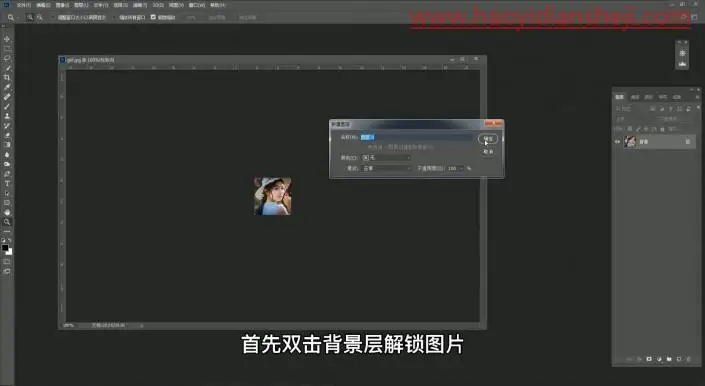Toggle clipping mask checkbox in New Layer dialog

click(x=364, y=147)
